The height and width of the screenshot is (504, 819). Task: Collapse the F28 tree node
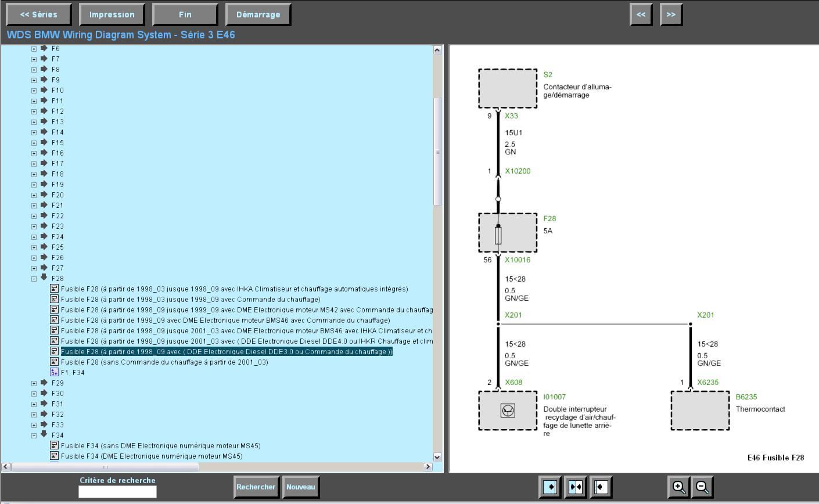click(34, 279)
